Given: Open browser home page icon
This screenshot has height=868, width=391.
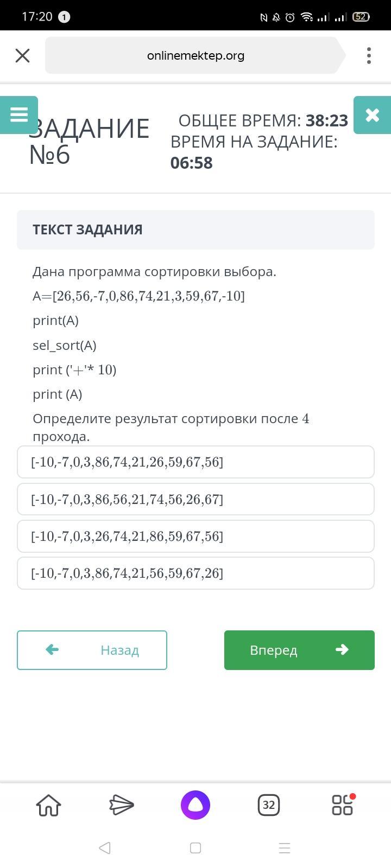Looking at the screenshot, I should (x=48, y=805).
